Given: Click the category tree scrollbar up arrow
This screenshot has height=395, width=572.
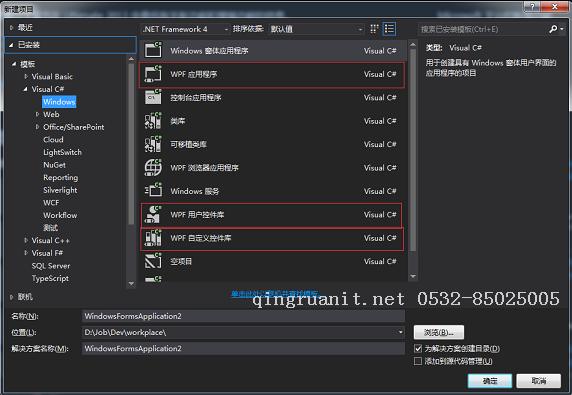Looking at the screenshot, I should (131, 59).
